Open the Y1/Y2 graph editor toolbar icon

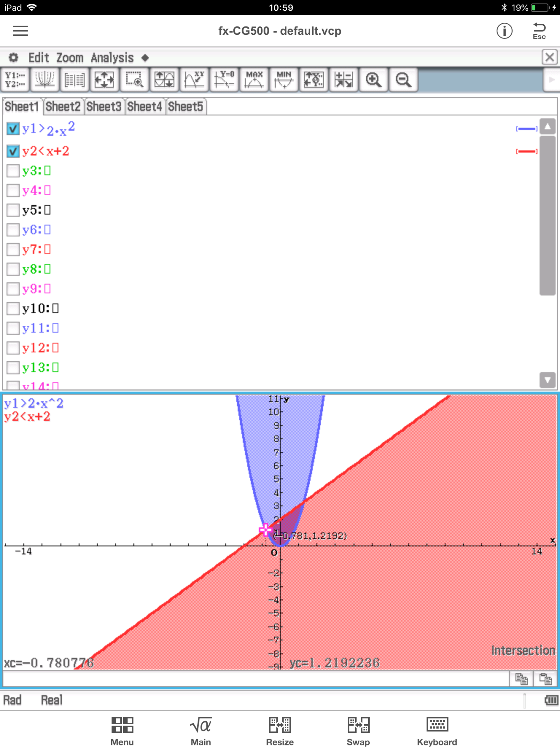[x=15, y=80]
